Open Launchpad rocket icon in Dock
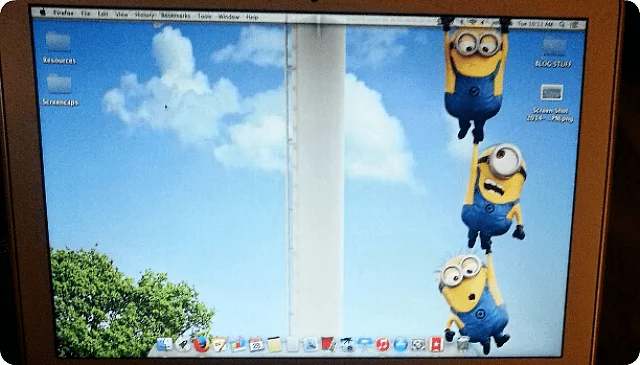The image size is (640, 365). coord(183,344)
